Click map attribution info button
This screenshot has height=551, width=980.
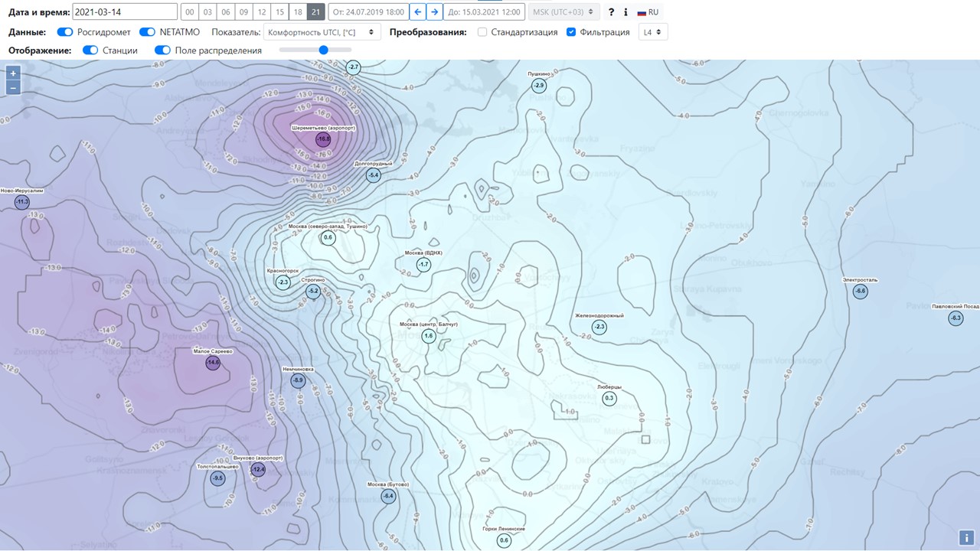[966, 538]
